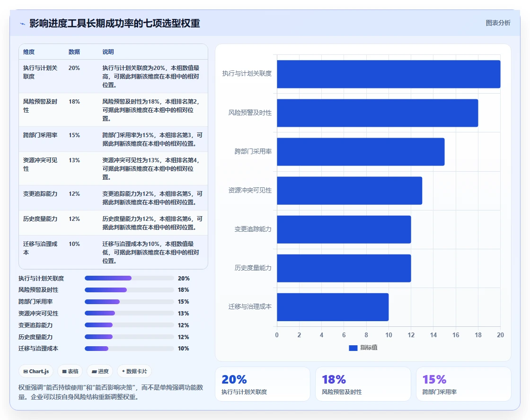The image size is (530, 420).
Task: Click the x-axis tick label 10
Action: point(389,335)
